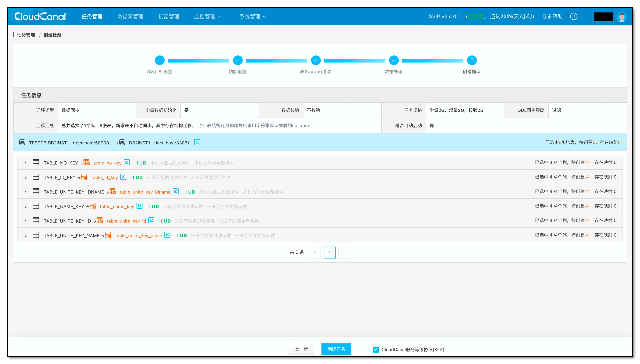This screenshot has height=364, width=640.
Task: Expand the TABLE_NO_KEY row
Action: click(x=26, y=163)
